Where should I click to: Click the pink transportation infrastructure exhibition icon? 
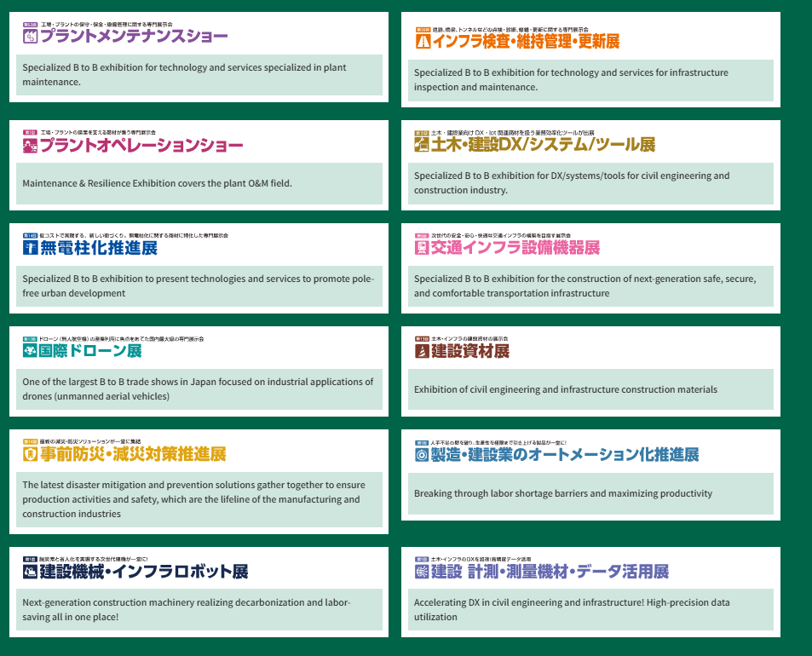(x=421, y=248)
